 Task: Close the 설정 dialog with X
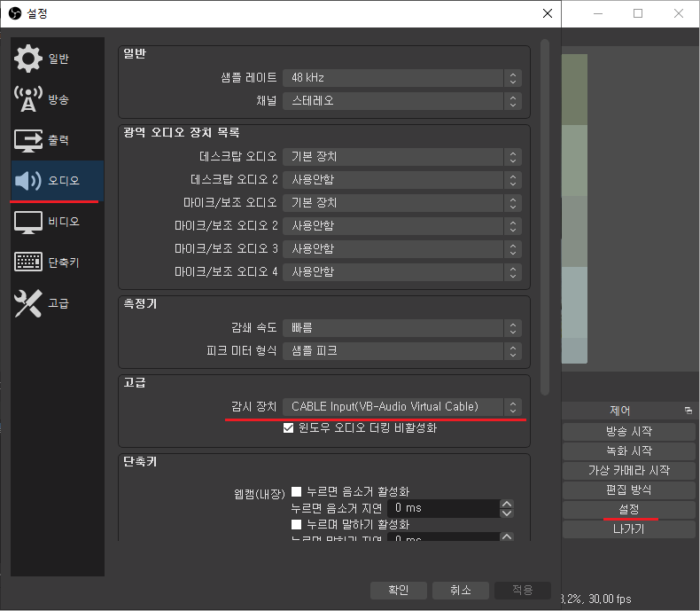[x=548, y=13]
